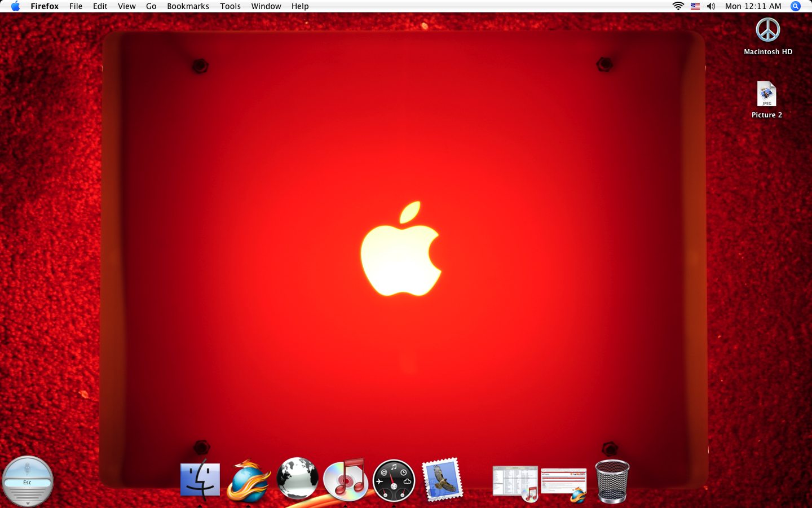Click the volume speaker icon

click(x=711, y=6)
